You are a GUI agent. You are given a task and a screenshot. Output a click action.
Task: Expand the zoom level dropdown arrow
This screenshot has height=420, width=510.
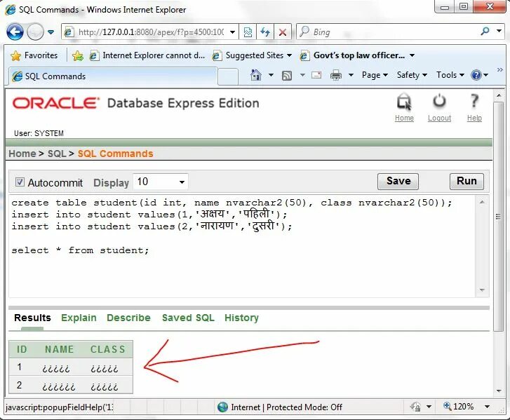pos(487,407)
